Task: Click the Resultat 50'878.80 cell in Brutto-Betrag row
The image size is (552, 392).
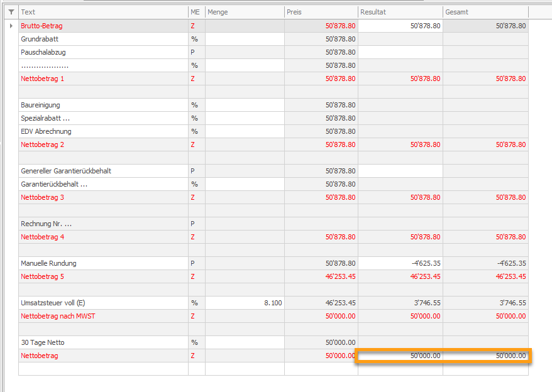Action: click(x=400, y=26)
